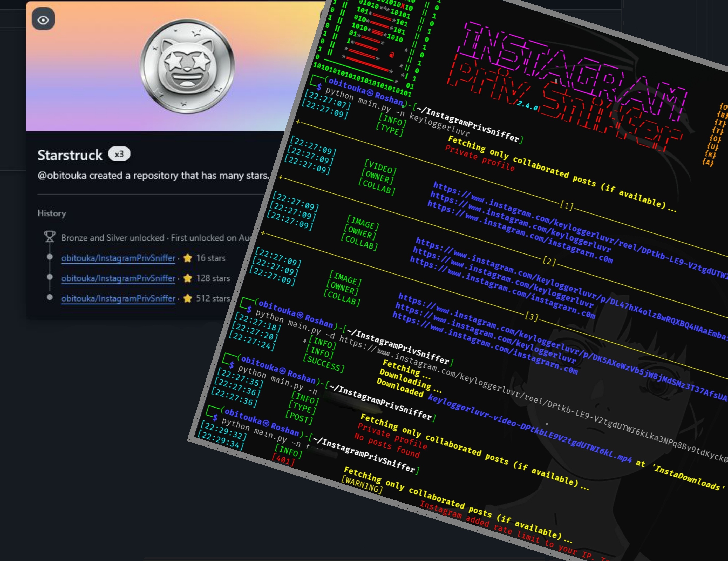Select timeline dot for 512 stars entry
The image size is (728, 561).
point(50,297)
